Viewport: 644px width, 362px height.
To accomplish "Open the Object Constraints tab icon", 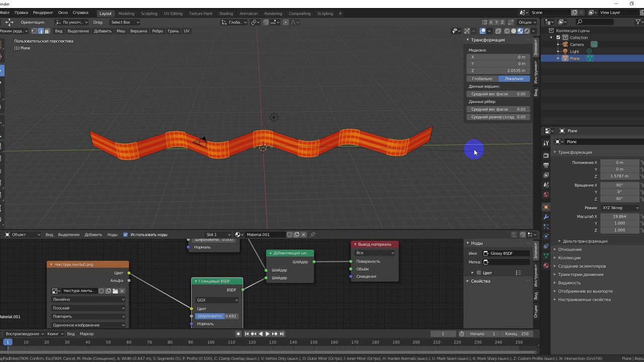I will tap(546, 246).
